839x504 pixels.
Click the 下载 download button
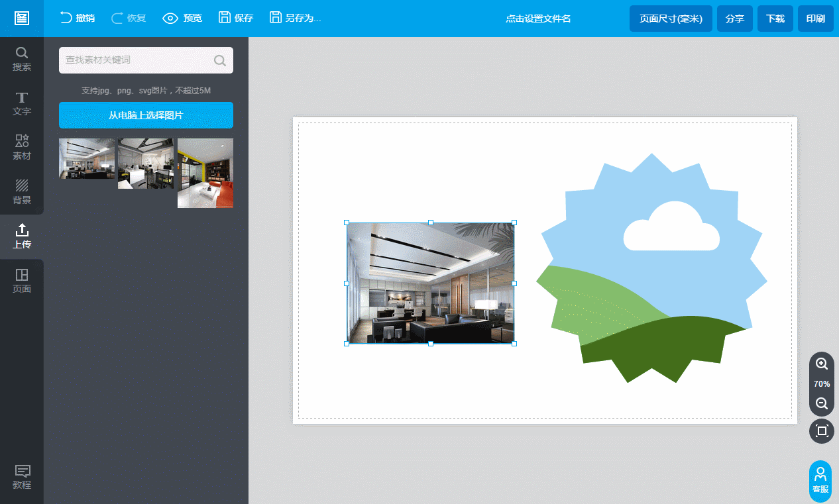coord(775,19)
